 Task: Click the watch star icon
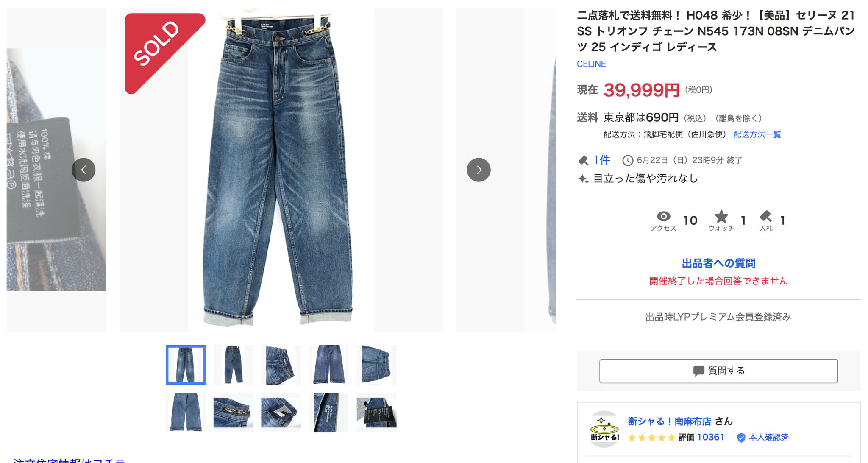coord(721,216)
